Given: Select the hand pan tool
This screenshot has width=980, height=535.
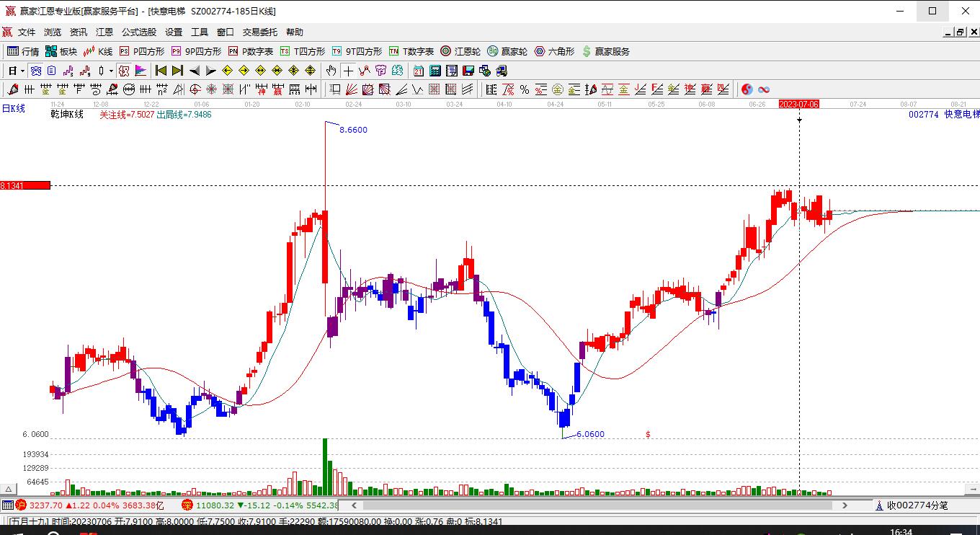Looking at the screenshot, I should point(331,71).
